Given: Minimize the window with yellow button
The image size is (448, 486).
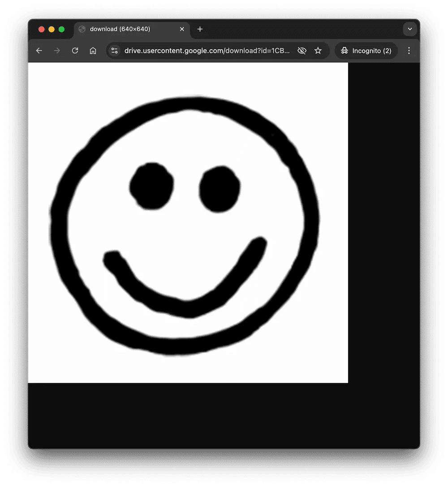Looking at the screenshot, I should (x=52, y=29).
